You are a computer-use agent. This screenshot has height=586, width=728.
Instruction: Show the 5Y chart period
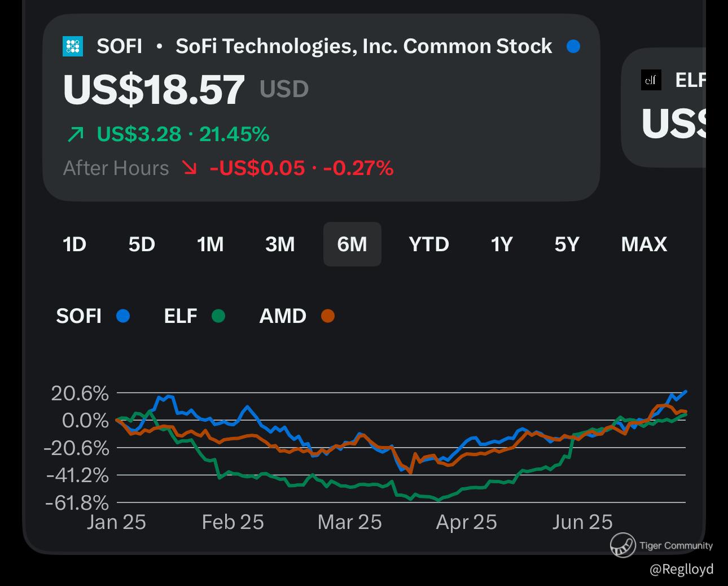pos(567,244)
